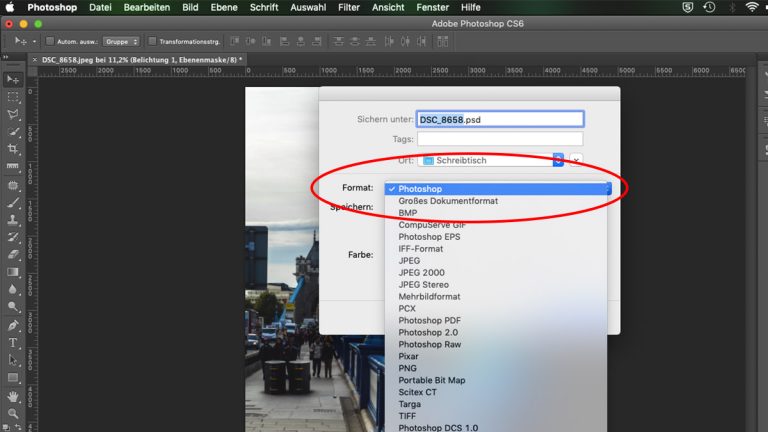Select the Lasso tool

13,115
